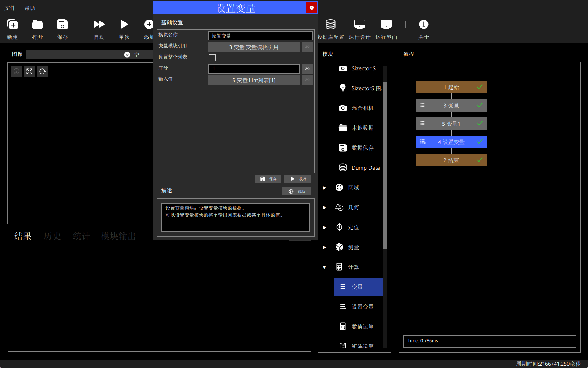Collapse the 计算 module category
Screen dimensions: 588x368
tap(325, 267)
